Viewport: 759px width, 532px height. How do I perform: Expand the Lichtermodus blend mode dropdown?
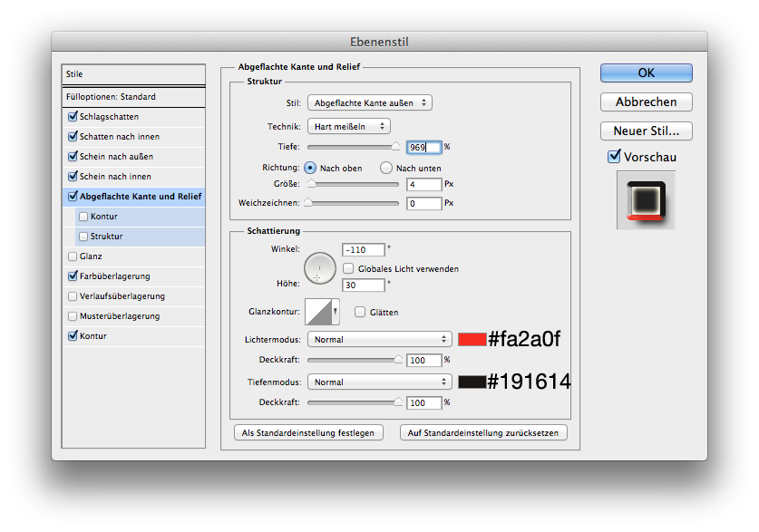(379, 340)
